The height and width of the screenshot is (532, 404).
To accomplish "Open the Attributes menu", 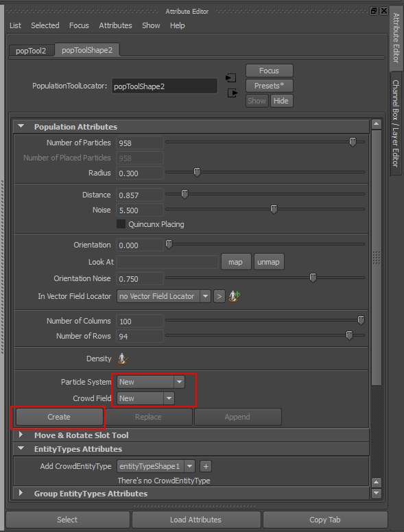I will (115, 25).
